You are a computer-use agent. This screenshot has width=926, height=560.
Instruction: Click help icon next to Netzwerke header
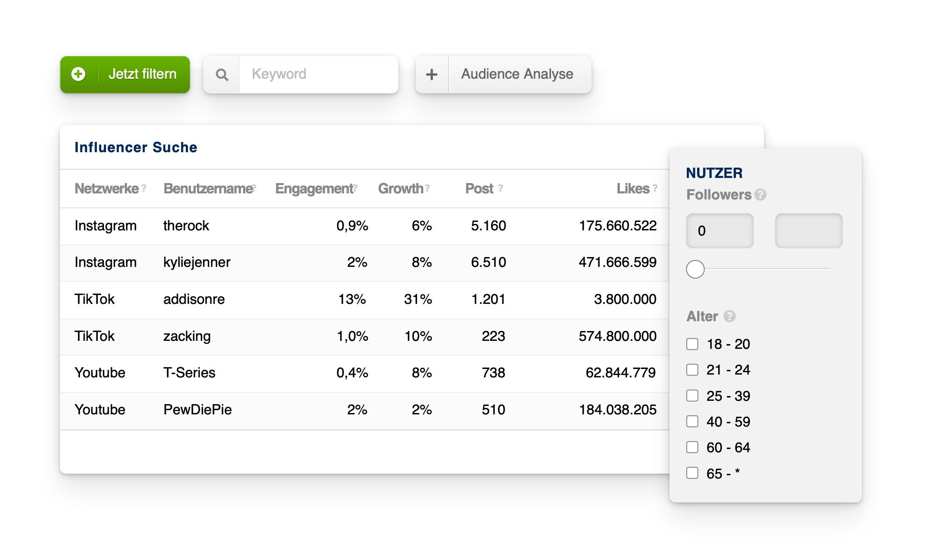click(144, 188)
